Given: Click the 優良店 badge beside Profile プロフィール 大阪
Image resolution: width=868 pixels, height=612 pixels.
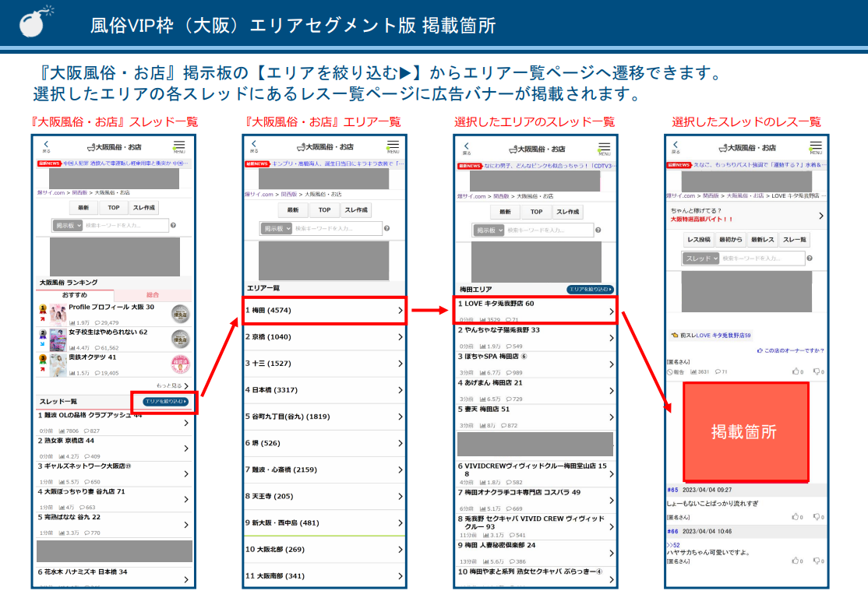Looking at the screenshot, I should click(180, 314).
